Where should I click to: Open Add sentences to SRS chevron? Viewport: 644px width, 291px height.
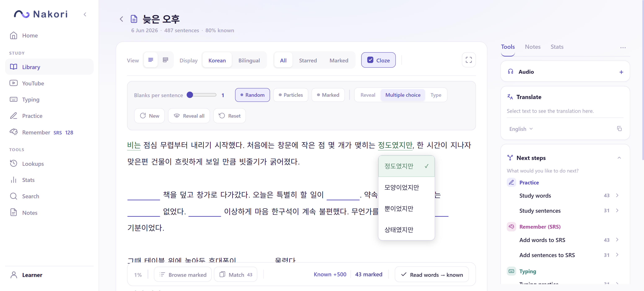click(x=617, y=255)
